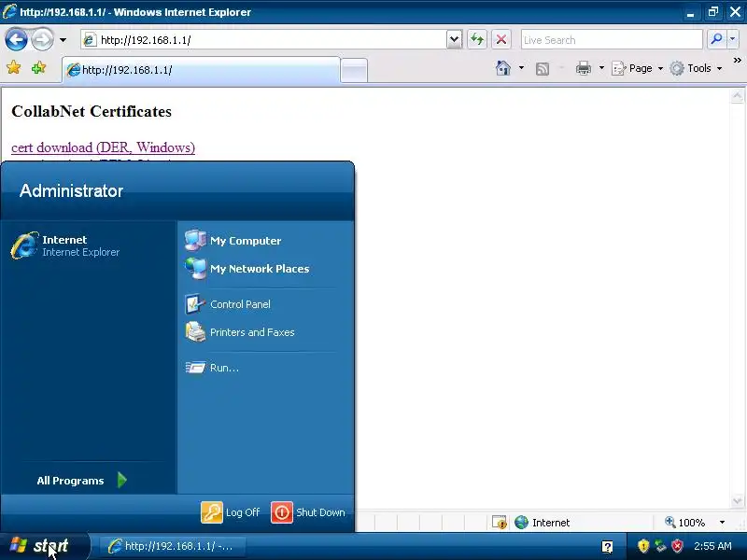
Task: Expand the address bar history dropdown
Action: 455,40
